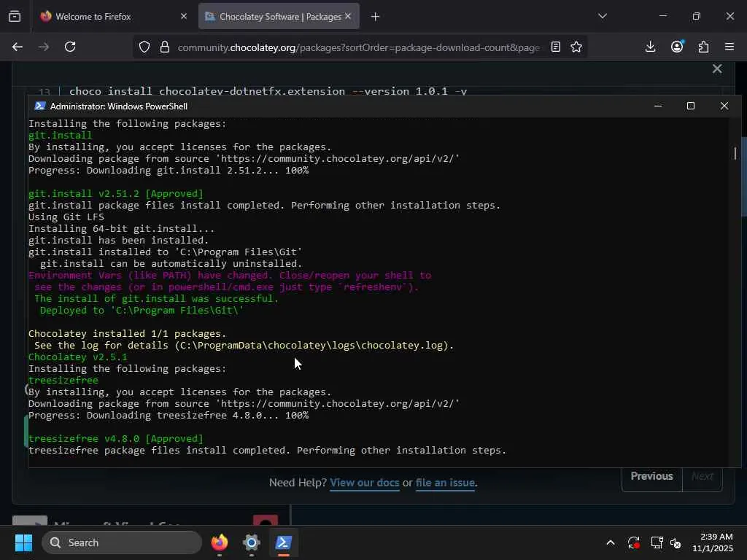747x560 pixels.
Task: Open the Downloads panel
Action: (650, 47)
